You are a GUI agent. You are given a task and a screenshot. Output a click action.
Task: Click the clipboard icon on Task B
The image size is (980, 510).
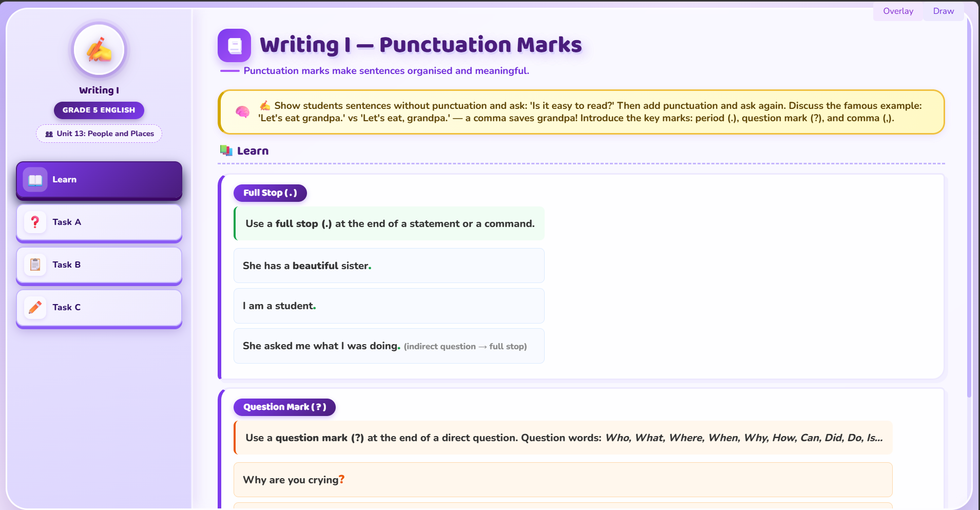(x=35, y=265)
